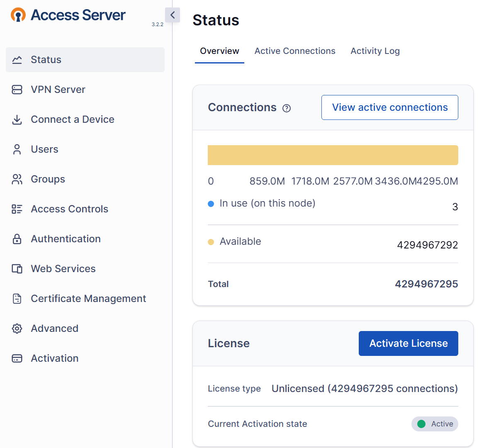
Task: Select the Overview tab
Action: coord(219,51)
